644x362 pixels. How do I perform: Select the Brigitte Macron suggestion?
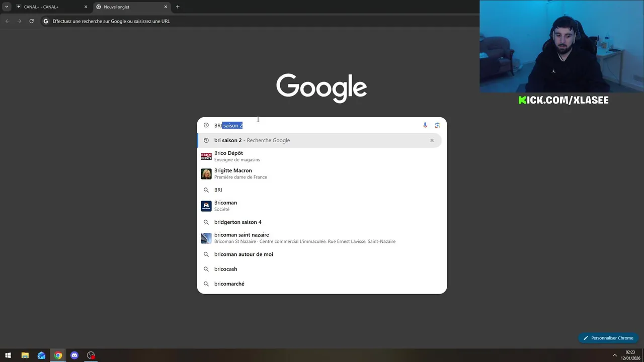click(x=319, y=173)
